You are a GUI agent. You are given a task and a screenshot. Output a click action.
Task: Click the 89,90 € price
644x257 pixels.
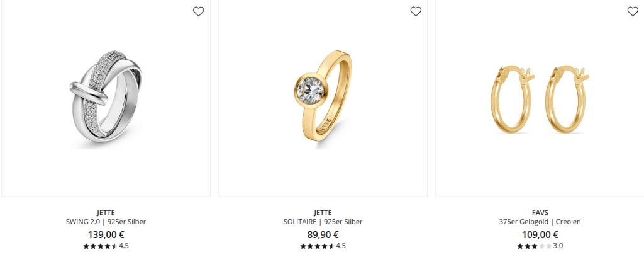click(x=323, y=235)
